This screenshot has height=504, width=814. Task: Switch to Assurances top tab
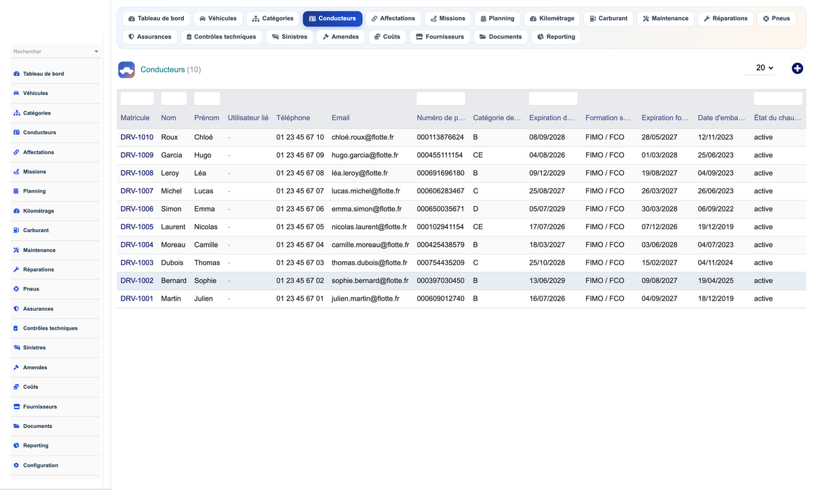pos(150,37)
